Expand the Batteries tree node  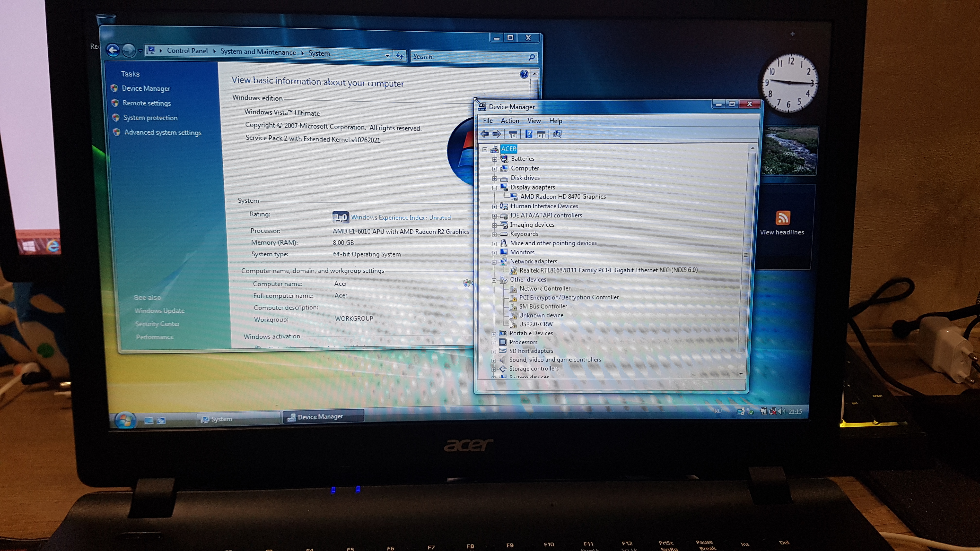click(x=495, y=159)
